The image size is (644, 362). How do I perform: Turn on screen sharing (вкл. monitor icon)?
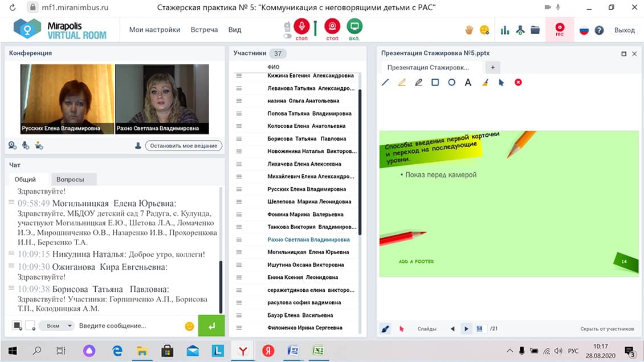(x=354, y=27)
